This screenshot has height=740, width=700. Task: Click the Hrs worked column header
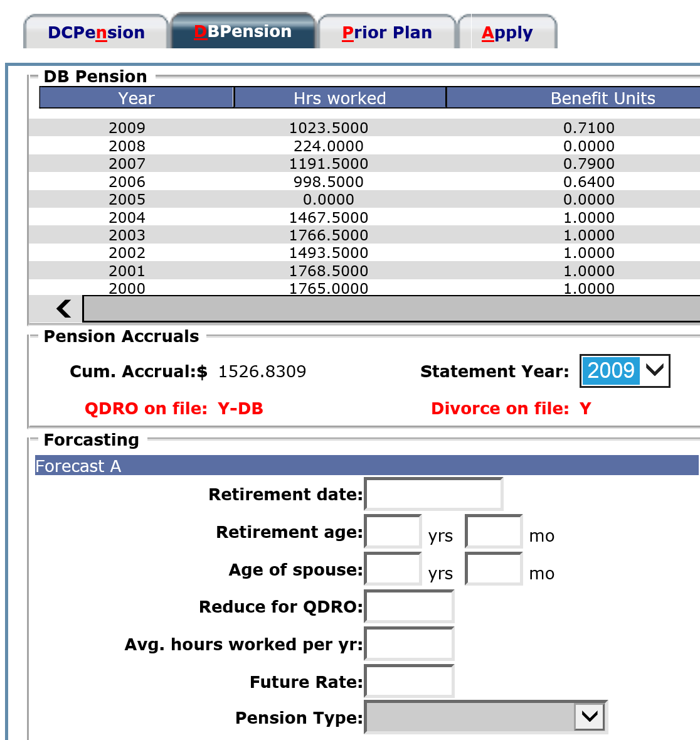coord(339,98)
